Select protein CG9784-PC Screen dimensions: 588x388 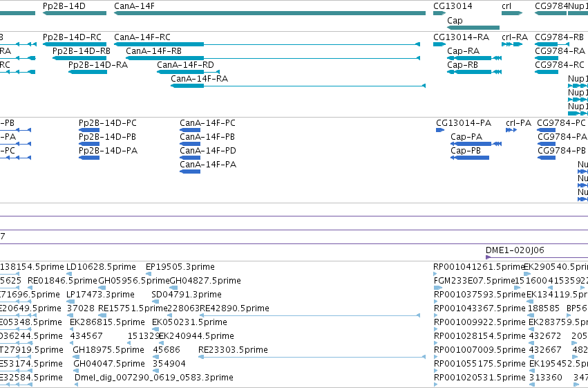tap(547, 130)
